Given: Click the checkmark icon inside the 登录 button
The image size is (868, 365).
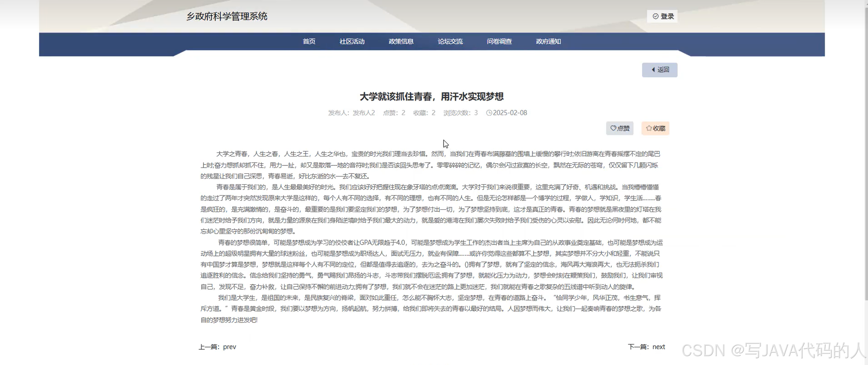Looking at the screenshot, I should pos(655,16).
